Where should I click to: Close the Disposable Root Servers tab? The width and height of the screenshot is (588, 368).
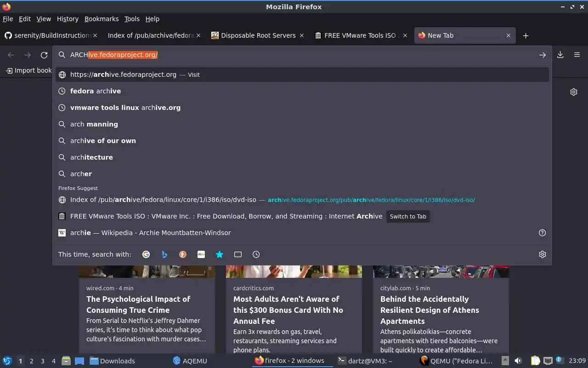pyautogui.click(x=302, y=35)
